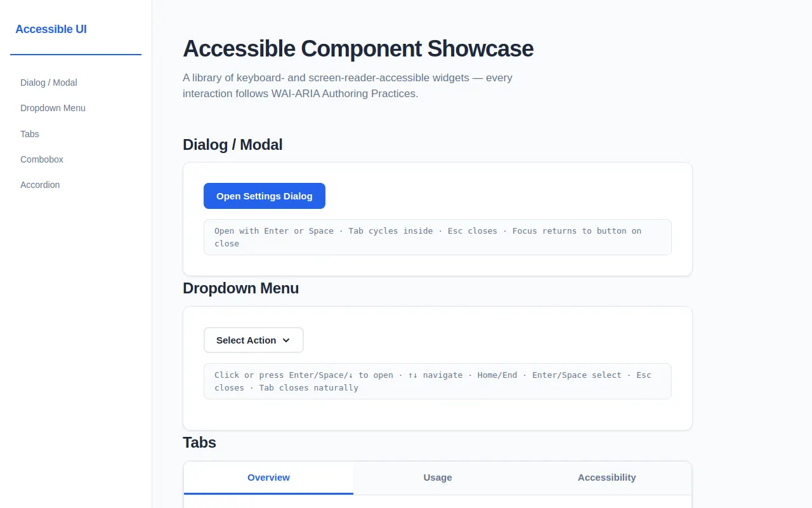Click the Accessible Component Showcase heading
This screenshot has height=508, width=812.
pyautogui.click(x=358, y=49)
